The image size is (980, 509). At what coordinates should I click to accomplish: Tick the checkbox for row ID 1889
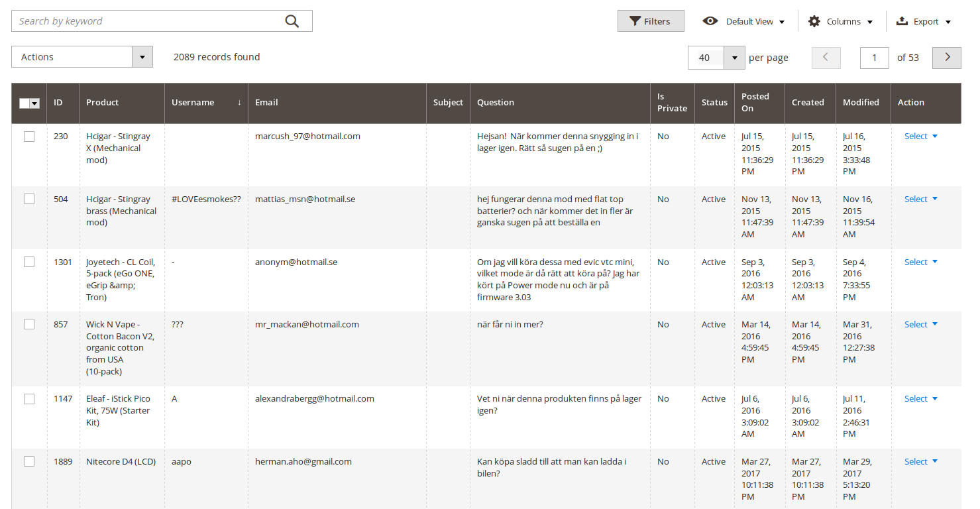(29, 461)
